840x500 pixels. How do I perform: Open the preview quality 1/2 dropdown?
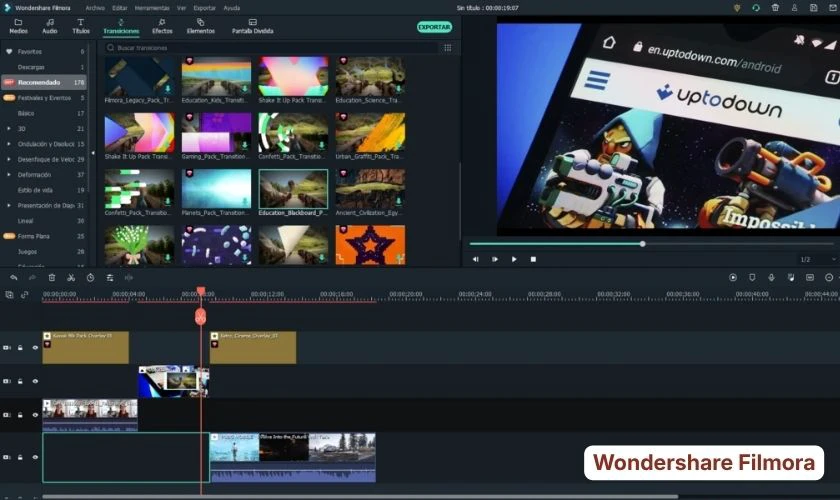(x=819, y=259)
